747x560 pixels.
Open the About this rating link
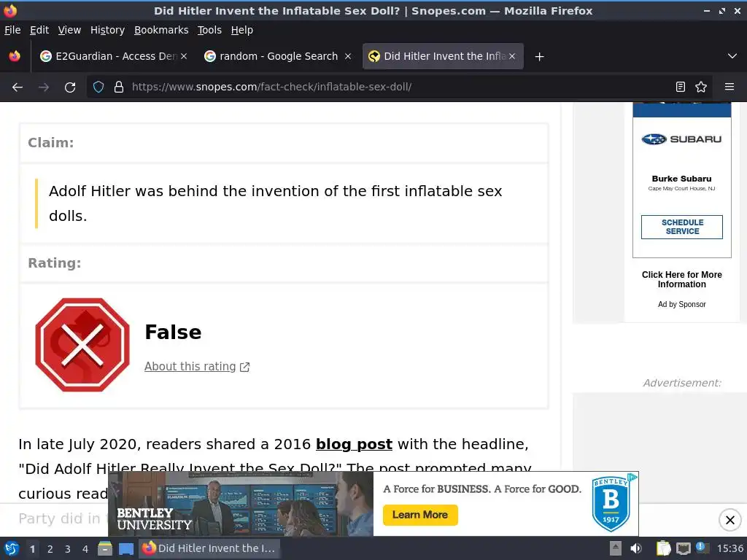pyautogui.click(x=197, y=366)
